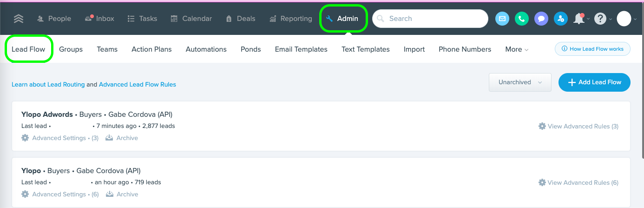The image size is (644, 208).
Task: Expand the More submenu dropdown
Action: (x=516, y=49)
